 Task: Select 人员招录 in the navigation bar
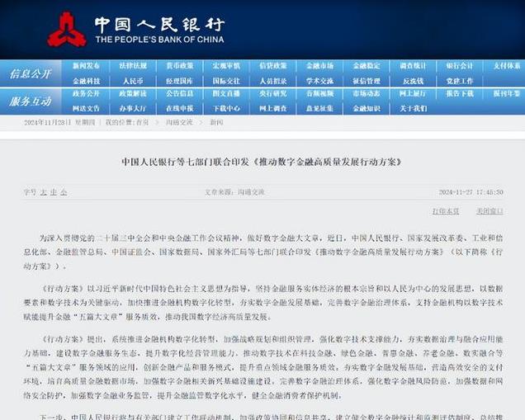click(273, 81)
